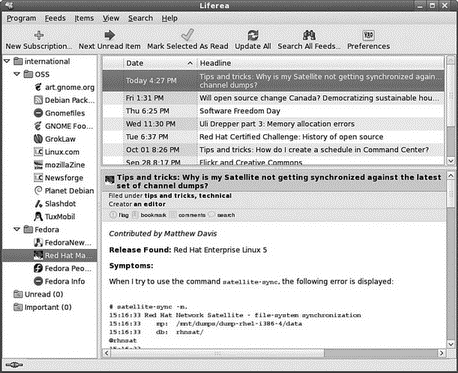The height and width of the screenshot is (373, 458).
Task: Select the Gnomefiles feed icon
Action: tap(38, 113)
